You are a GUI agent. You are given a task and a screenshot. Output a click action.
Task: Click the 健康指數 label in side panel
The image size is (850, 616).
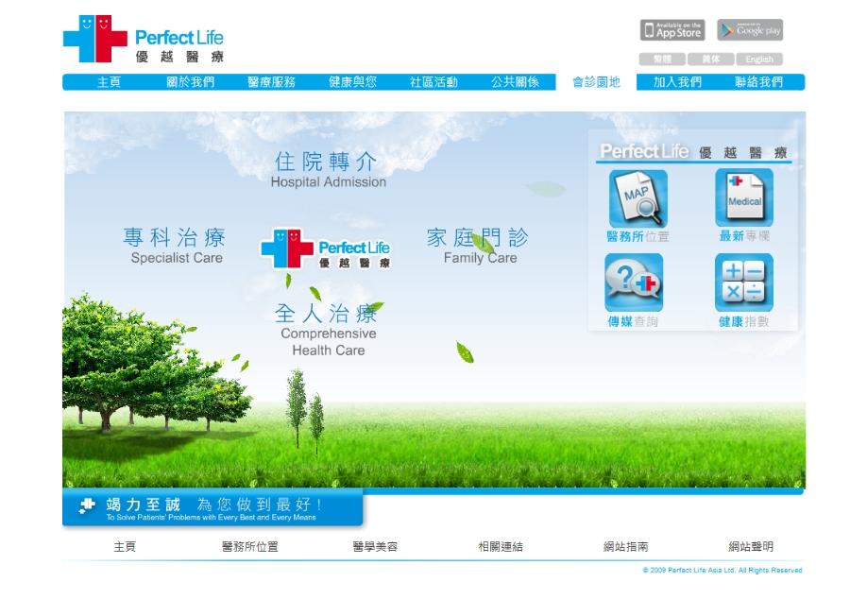tap(744, 321)
